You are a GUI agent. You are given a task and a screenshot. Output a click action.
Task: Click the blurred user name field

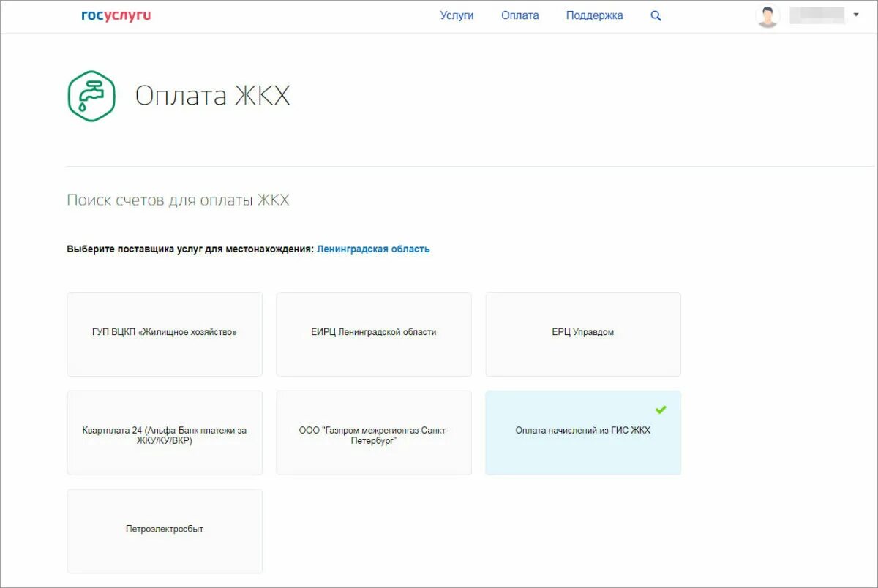pyautogui.click(x=817, y=15)
